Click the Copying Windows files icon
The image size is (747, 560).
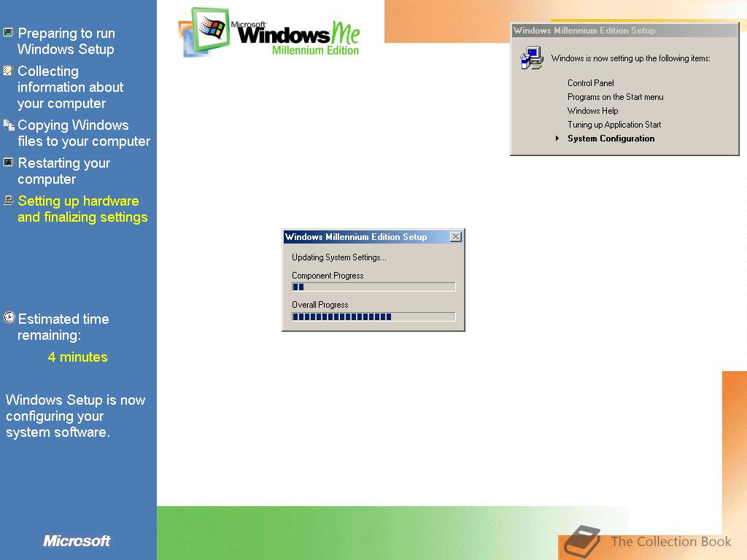tap(9, 125)
